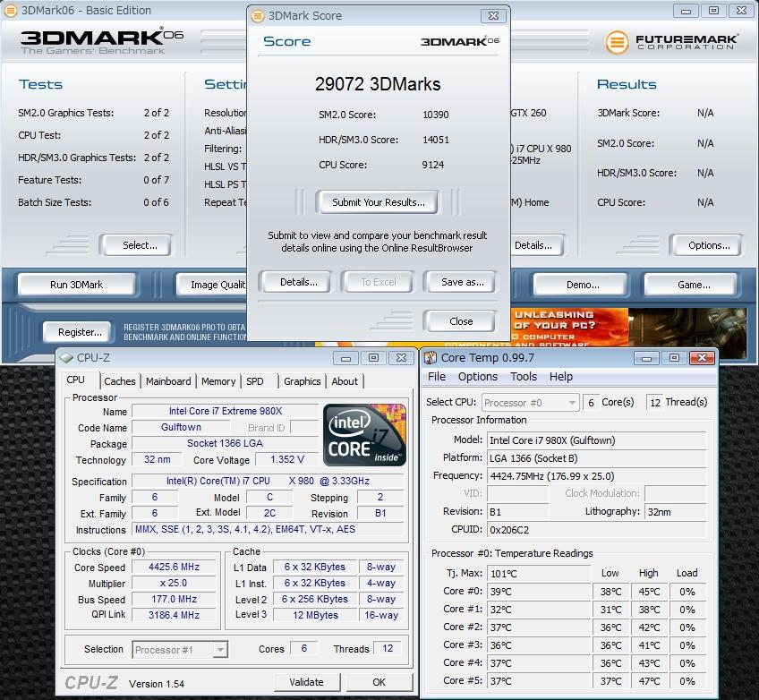Open the Options menu in Core Temp

point(478,377)
